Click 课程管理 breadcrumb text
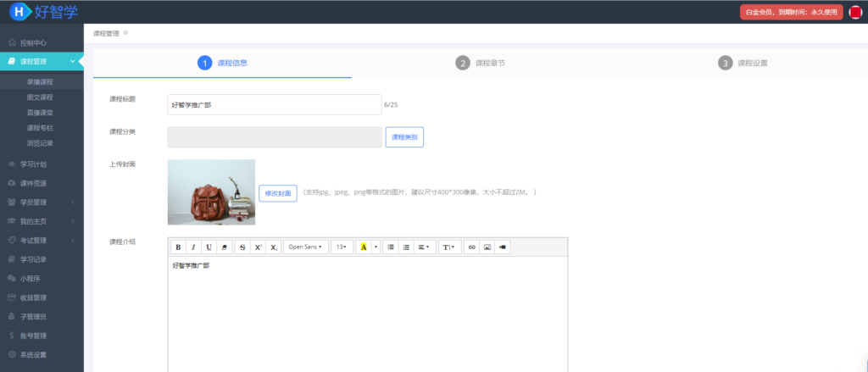This screenshot has width=868, height=372. pos(106,33)
